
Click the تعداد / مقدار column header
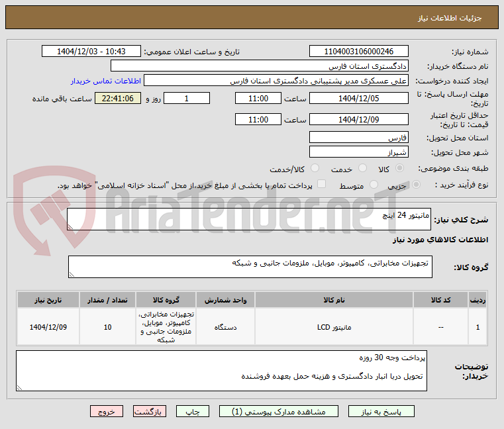(107, 300)
